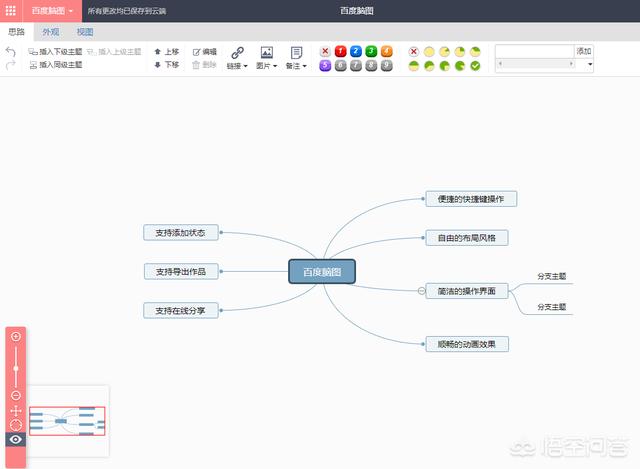
Task: Remove priority with the X priority icon
Action: pos(325,51)
